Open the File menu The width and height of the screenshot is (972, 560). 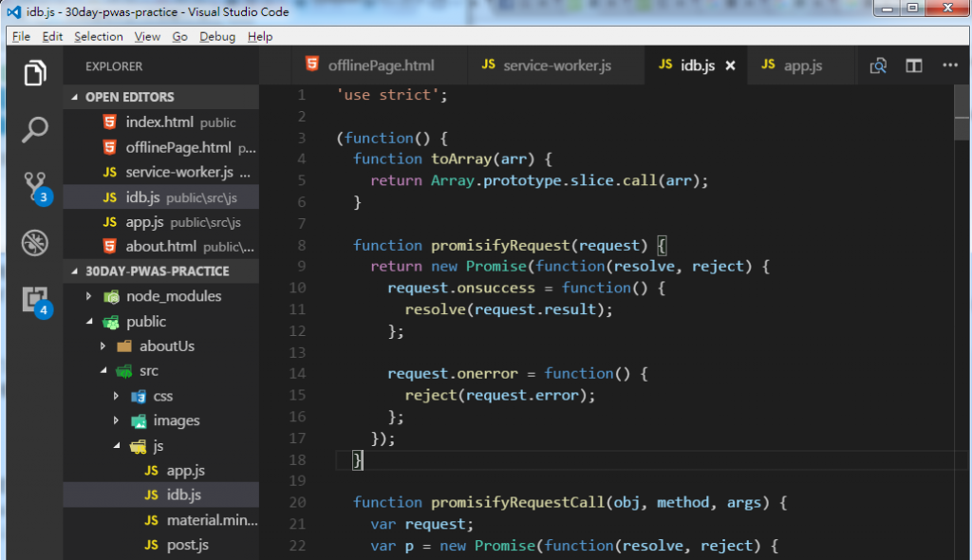[x=21, y=37]
